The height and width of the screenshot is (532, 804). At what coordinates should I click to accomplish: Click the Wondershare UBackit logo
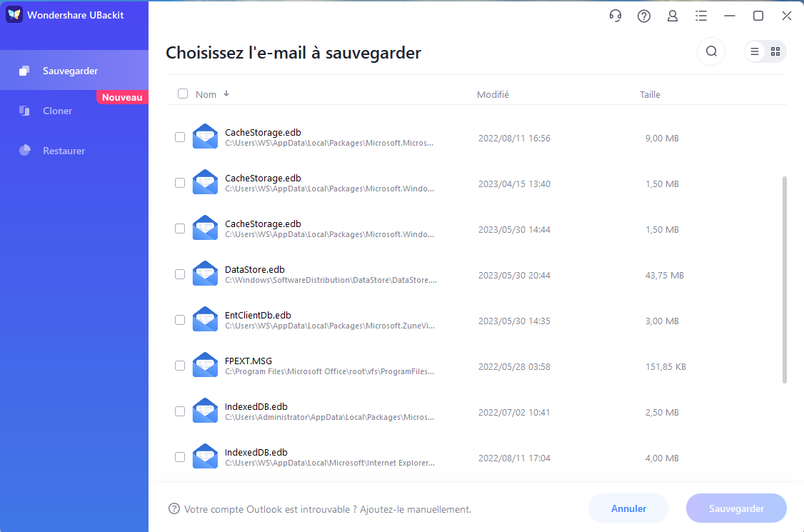pos(14,14)
